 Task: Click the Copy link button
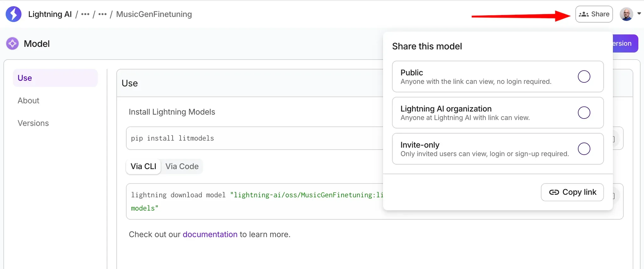click(572, 192)
